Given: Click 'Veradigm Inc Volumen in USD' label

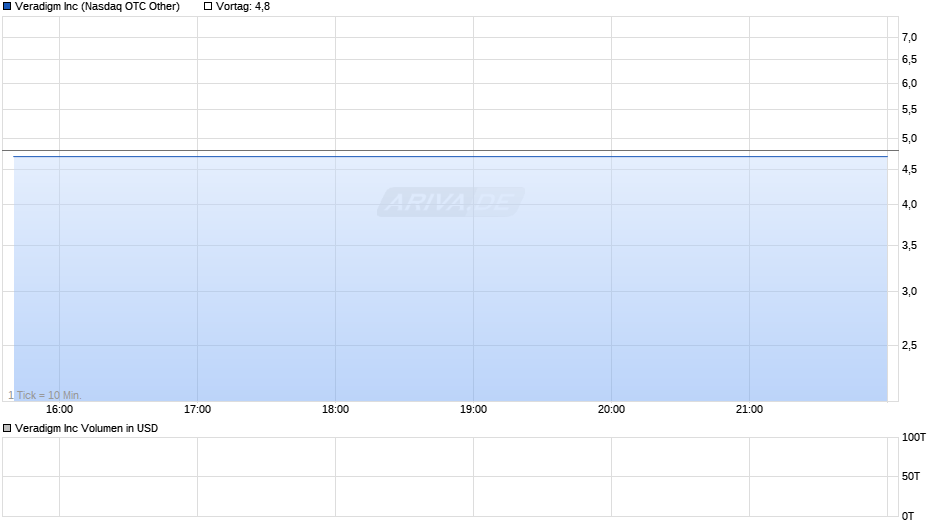Looking at the screenshot, I should (86, 428).
